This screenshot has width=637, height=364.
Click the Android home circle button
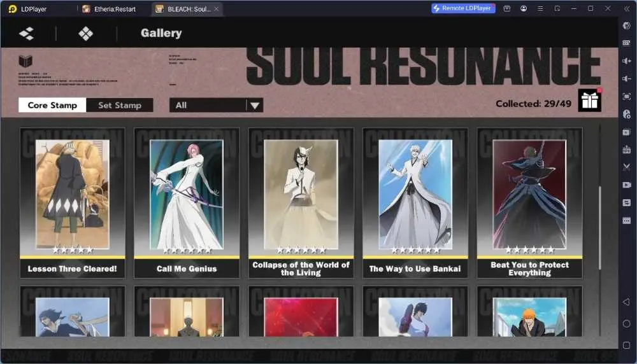[x=626, y=323]
